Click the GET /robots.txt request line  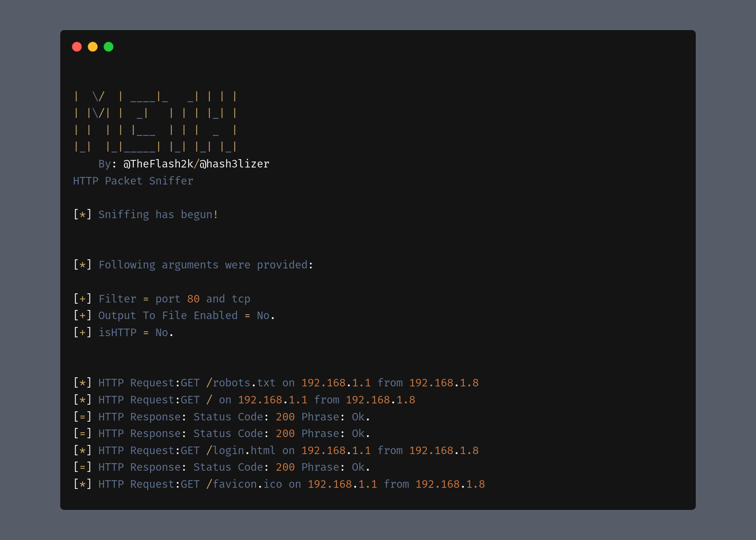tap(276, 383)
